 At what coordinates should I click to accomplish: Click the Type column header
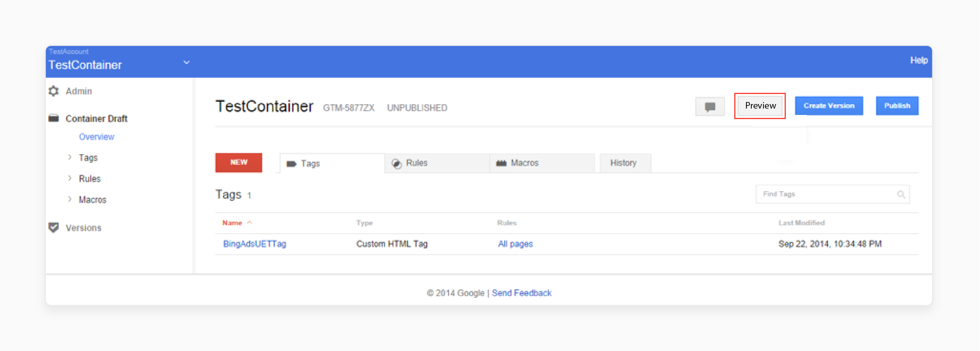[364, 223]
